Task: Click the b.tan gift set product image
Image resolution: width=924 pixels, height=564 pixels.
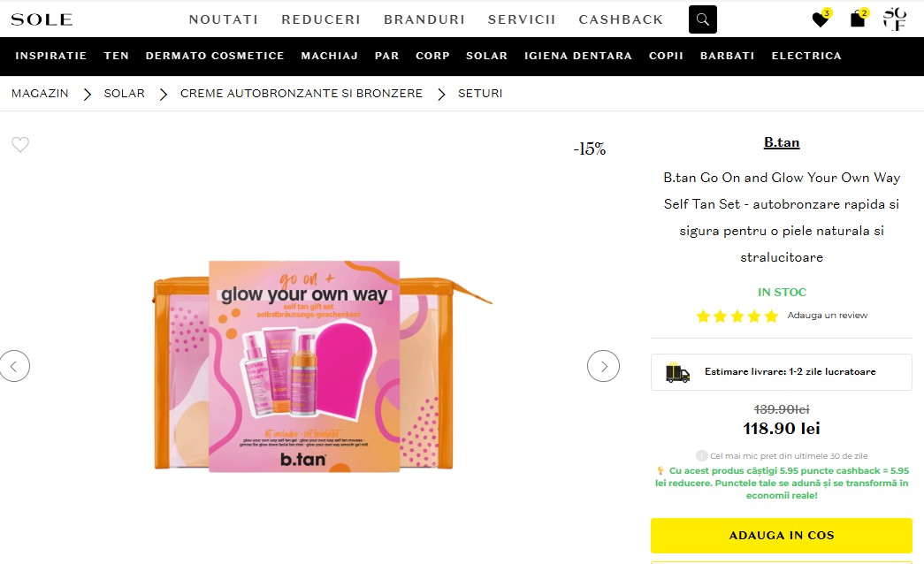Action: [x=304, y=365]
